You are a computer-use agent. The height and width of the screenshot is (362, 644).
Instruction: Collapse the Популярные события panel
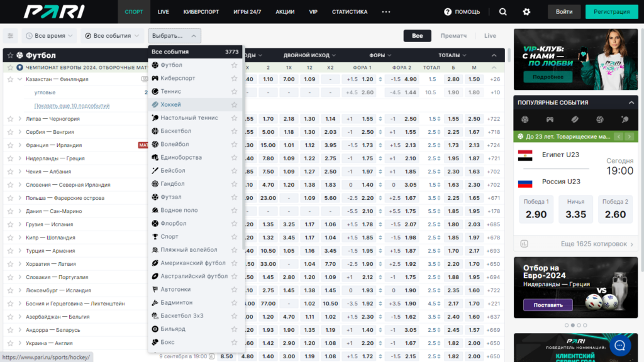[x=631, y=102]
